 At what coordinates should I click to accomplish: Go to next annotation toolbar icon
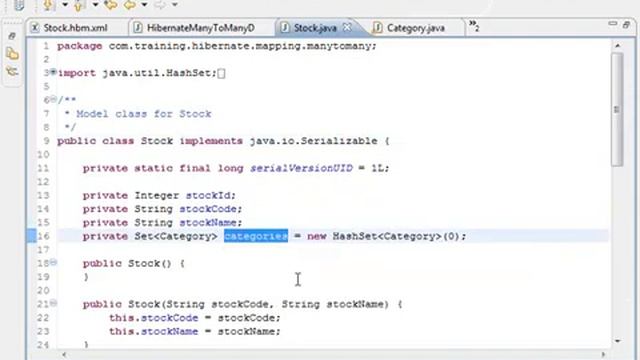pos(49,4)
